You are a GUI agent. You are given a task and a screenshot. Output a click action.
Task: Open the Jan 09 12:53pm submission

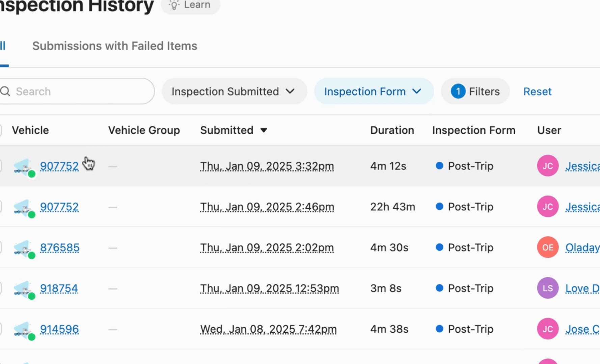click(x=269, y=289)
